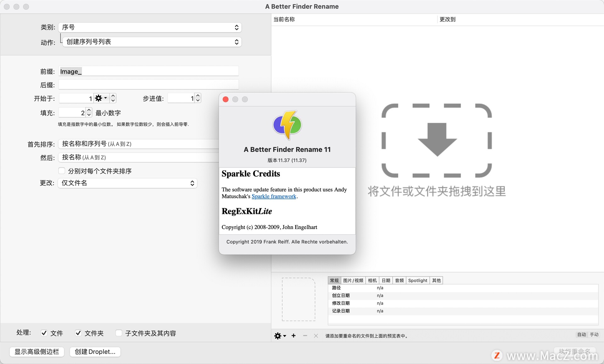Image resolution: width=604 pixels, height=364 pixels.
Task: Select the 其他 tab
Action: click(x=436, y=280)
